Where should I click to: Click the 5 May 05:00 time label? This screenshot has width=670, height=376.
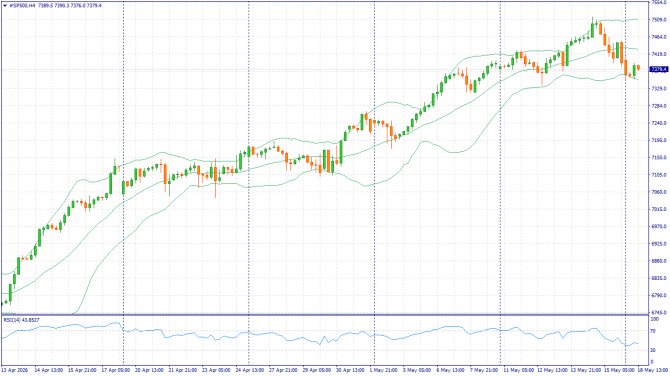pyautogui.click(x=416, y=370)
